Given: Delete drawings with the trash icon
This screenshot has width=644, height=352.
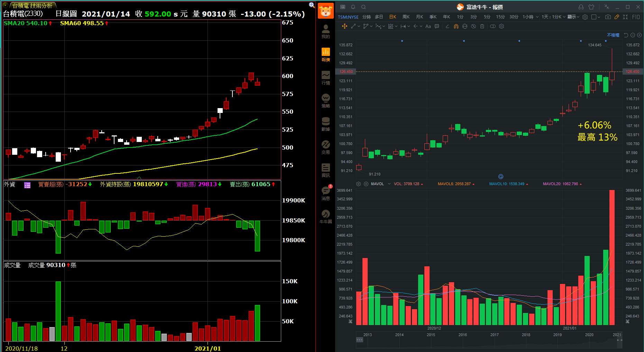Looking at the screenshot, I should coord(482,26).
